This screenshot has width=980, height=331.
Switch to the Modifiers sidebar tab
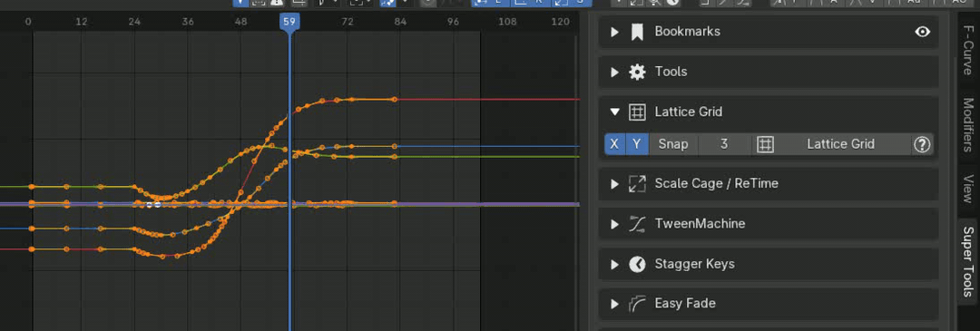968,125
